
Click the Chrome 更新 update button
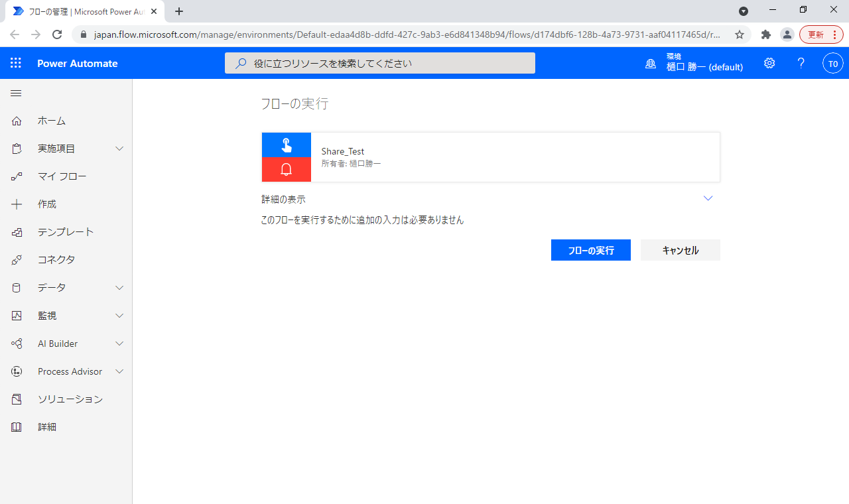click(x=821, y=34)
